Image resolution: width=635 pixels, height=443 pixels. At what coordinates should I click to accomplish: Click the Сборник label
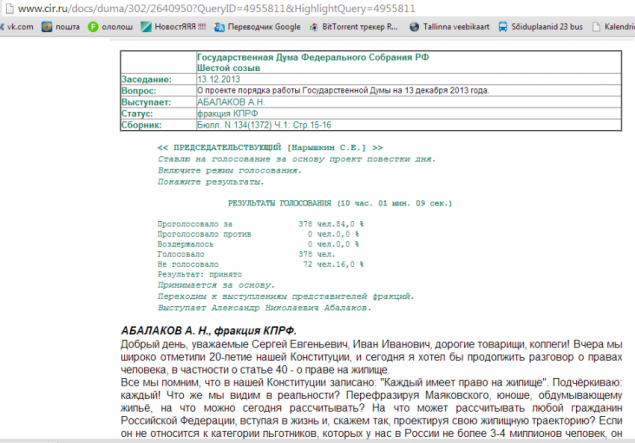(141, 125)
